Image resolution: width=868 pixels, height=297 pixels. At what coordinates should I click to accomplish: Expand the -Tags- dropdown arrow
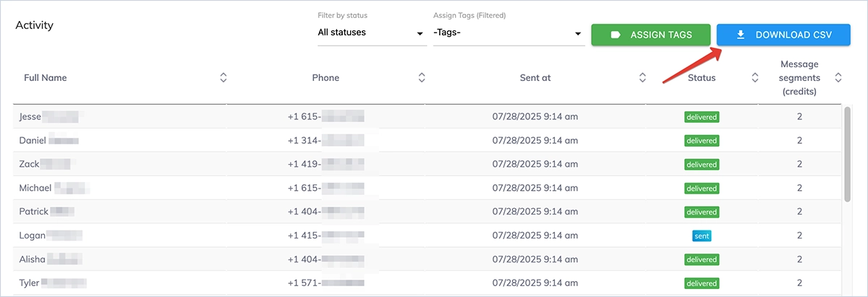578,34
